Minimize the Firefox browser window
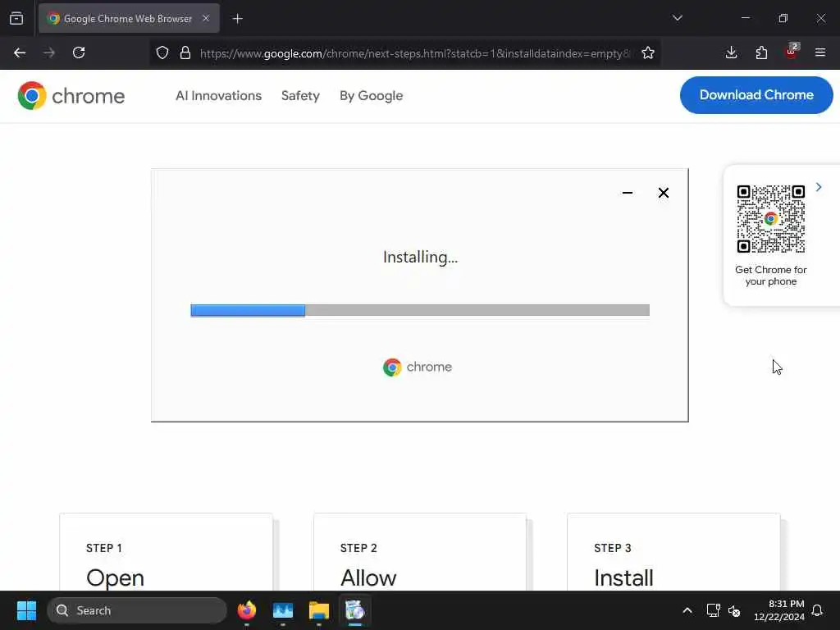Image resolution: width=840 pixels, height=630 pixels. (x=745, y=18)
